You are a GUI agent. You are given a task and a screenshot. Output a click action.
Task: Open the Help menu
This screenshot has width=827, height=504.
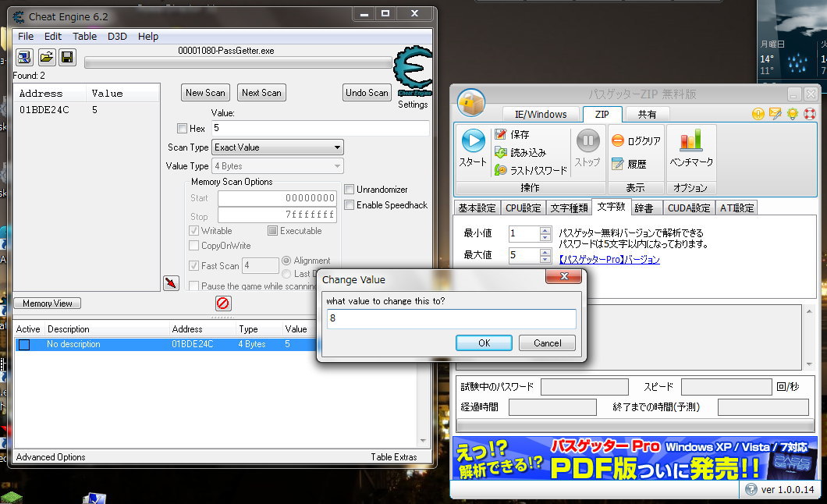tap(148, 37)
